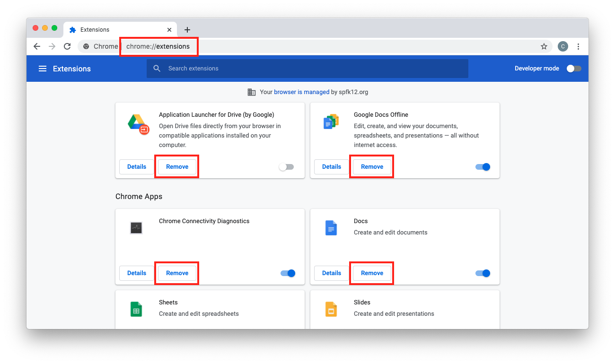Screen dimensions: 615x364
Task: Bookmark this page with star icon
Action: [544, 46]
